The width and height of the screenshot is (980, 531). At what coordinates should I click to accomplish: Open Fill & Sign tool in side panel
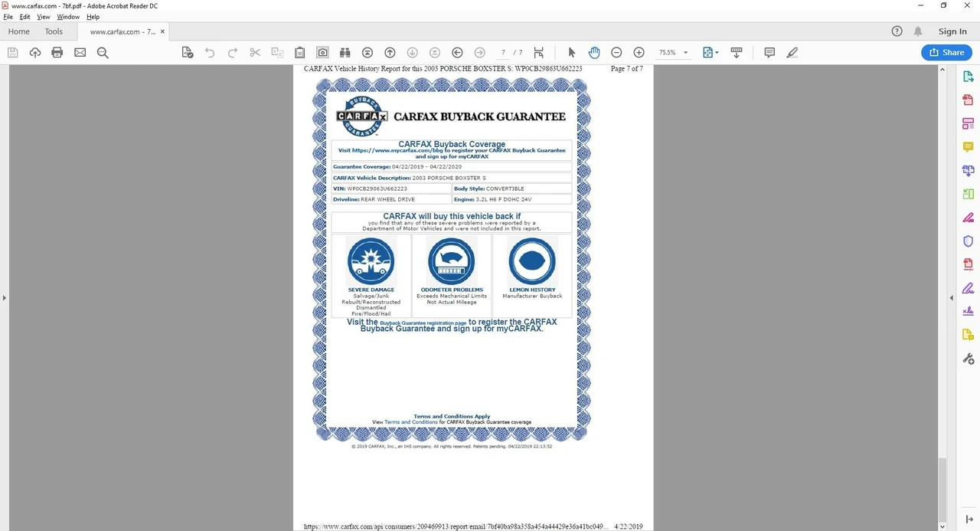[x=968, y=288]
